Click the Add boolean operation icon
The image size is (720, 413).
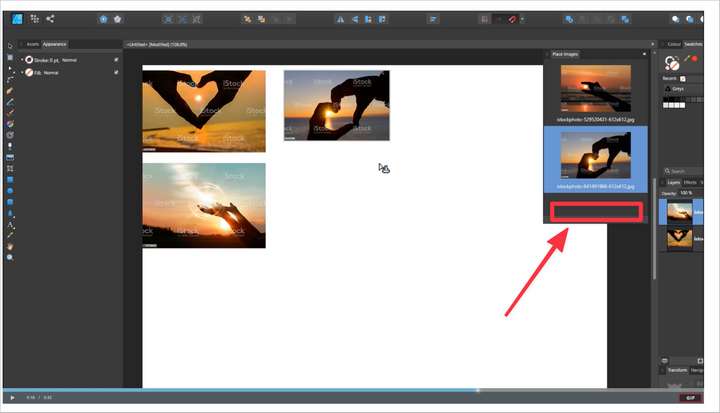[569, 19]
